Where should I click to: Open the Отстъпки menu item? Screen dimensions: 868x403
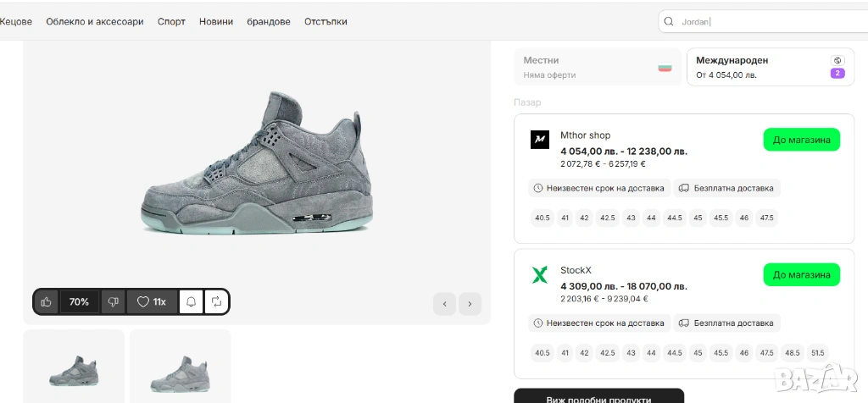[x=325, y=22]
